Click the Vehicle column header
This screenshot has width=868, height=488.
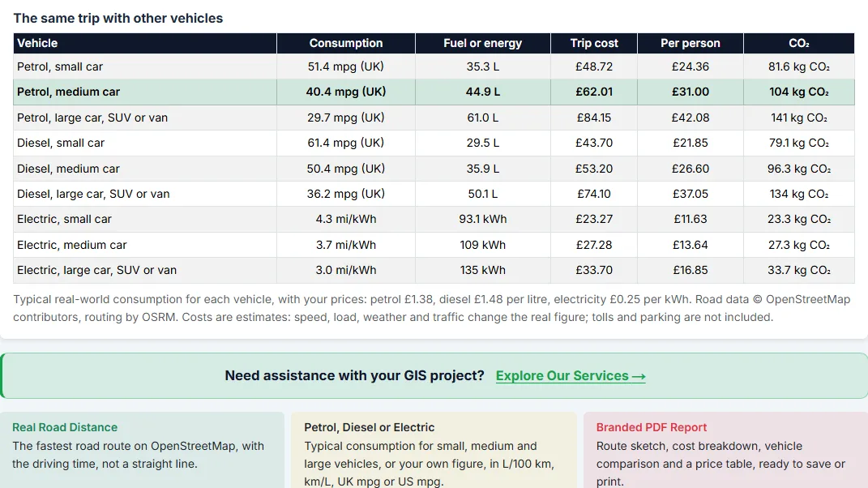145,43
